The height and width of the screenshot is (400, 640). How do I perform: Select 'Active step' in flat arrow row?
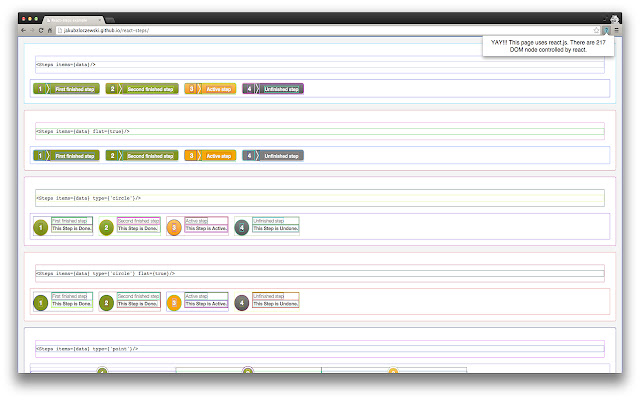click(219, 156)
